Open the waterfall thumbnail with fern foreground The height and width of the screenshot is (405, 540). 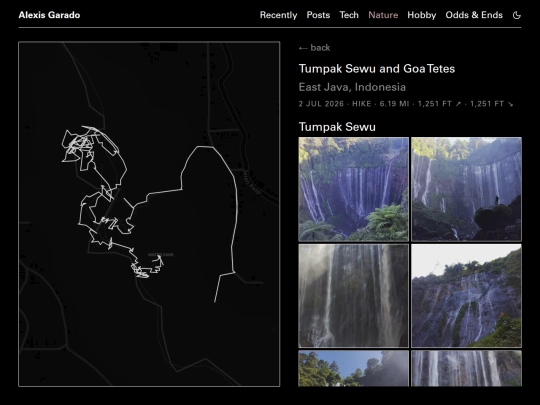pos(353,189)
